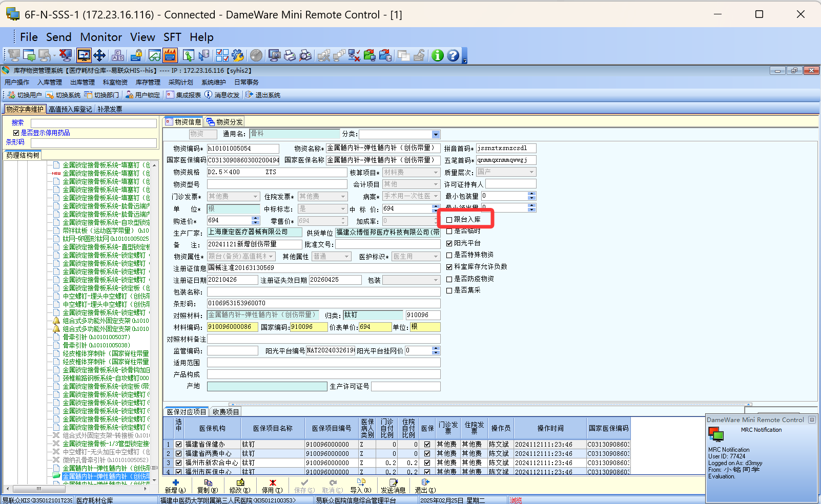821x504 pixels.
Task: Click the glasses view-only icon
Action: click(155, 55)
